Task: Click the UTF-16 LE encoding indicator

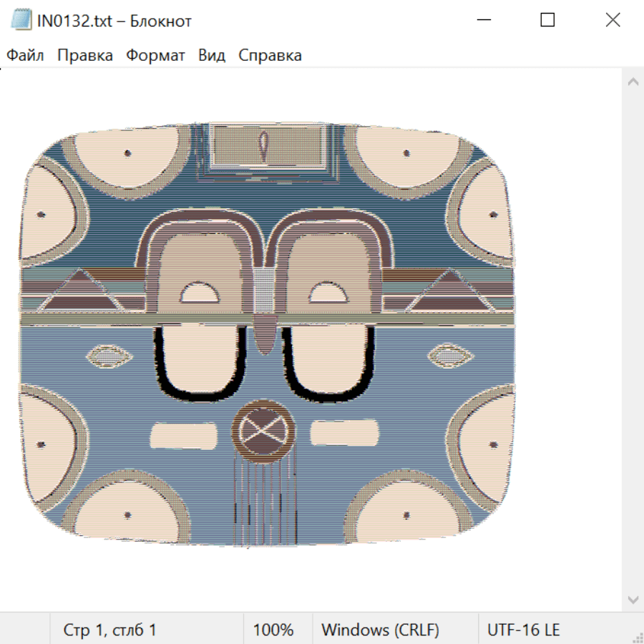Action: pyautogui.click(x=523, y=630)
